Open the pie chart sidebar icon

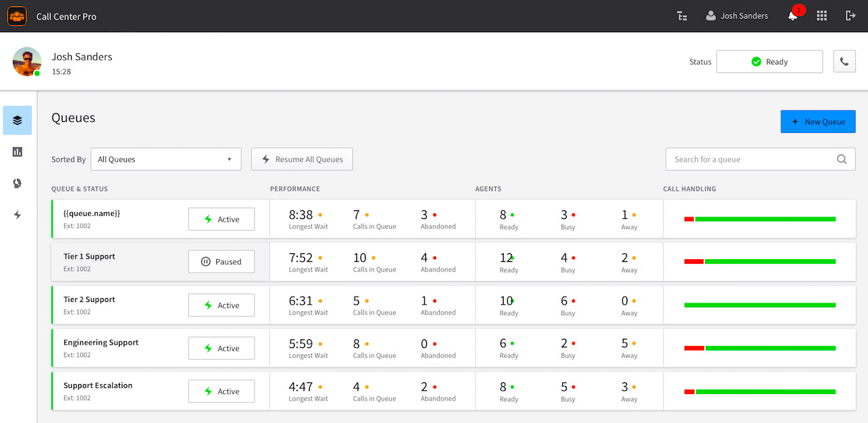[17, 184]
